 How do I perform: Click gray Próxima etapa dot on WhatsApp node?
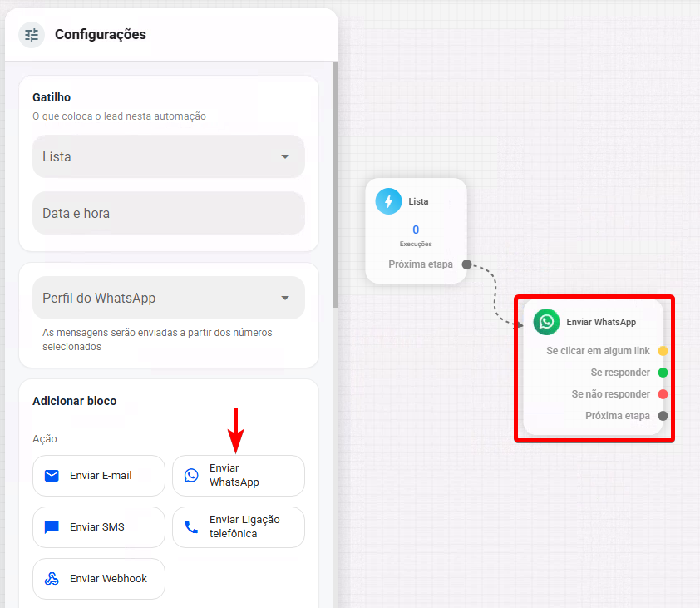point(663,416)
